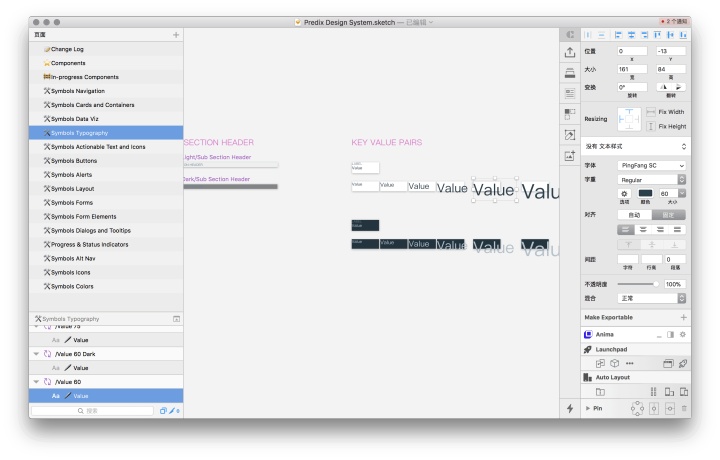This screenshot has height=460, width=720.
Task: Click Predix Design System.sketch title
Action: pos(349,22)
